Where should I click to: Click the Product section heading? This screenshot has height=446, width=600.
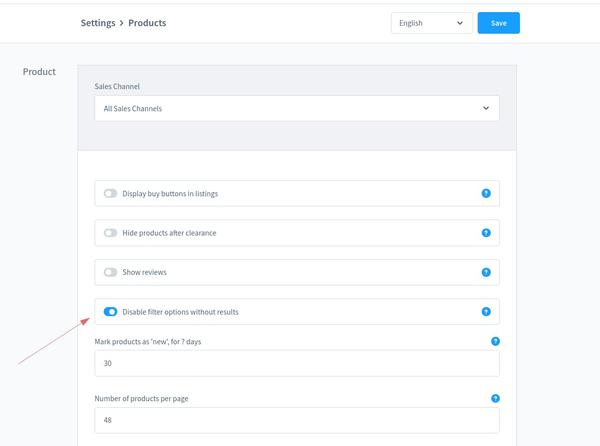pyautogui.click(x=39, y=72)
